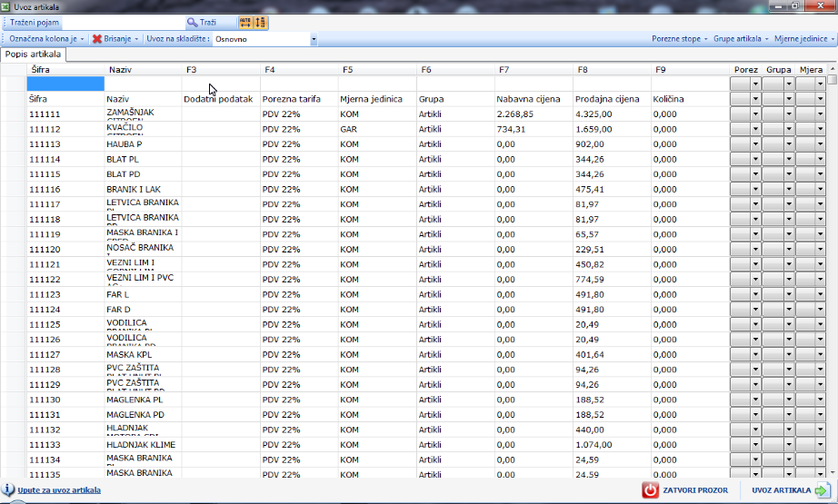The height and width of the screenshot is (504, 838).
Task: Open Porez dropdown in row 111120
Action: click(755, 249)
